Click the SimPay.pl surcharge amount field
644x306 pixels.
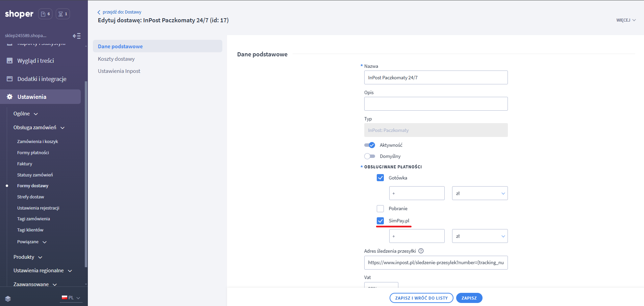point(417,236)
